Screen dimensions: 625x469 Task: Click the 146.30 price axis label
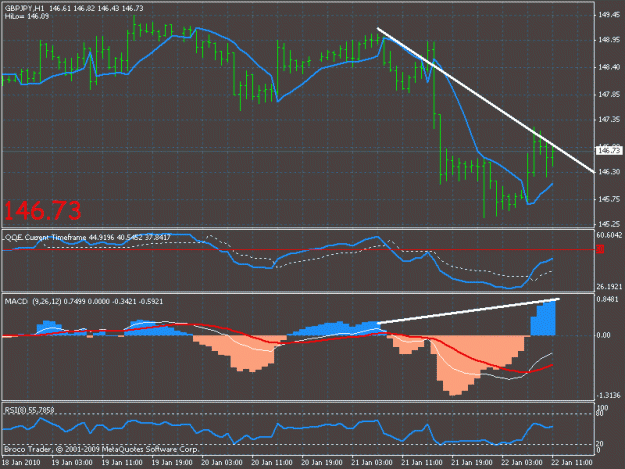(609, 172)
